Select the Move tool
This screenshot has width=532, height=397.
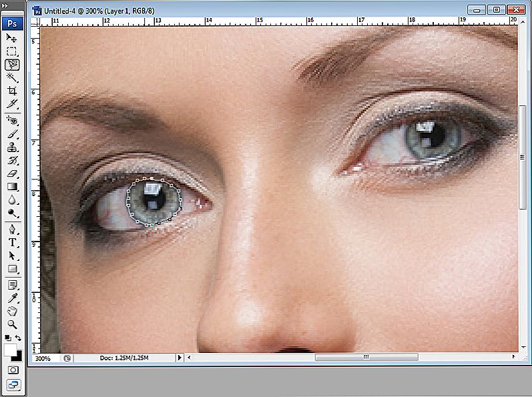13,39
